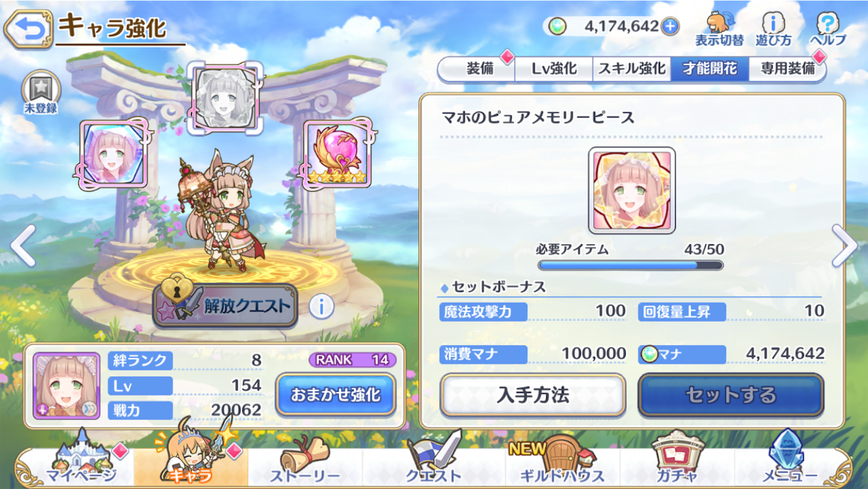This screenshot has height=489, width=868.
Task: Switch to the スキル強化 tab
Action: 632,69
